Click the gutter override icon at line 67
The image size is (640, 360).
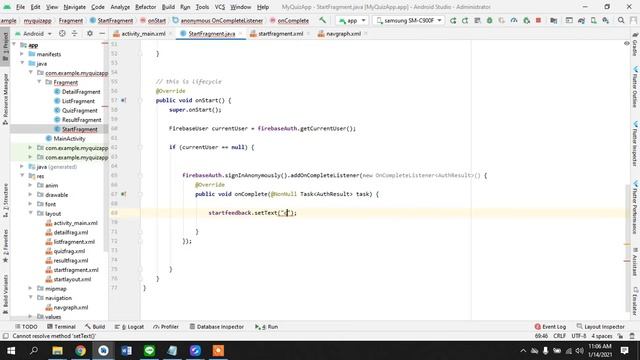(x=123, y=194)
